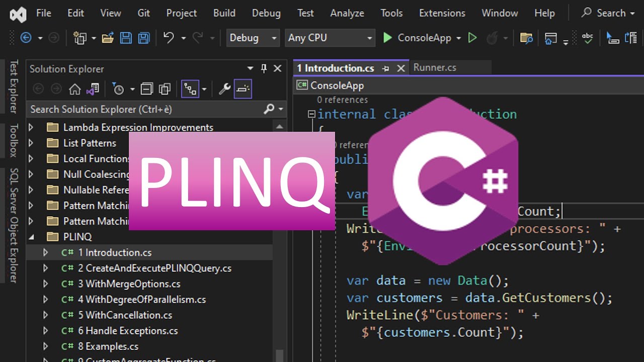Screen dimensions: 644x362
Task: Open Properties with the wrench icon
Action: (x=224, y=89)
